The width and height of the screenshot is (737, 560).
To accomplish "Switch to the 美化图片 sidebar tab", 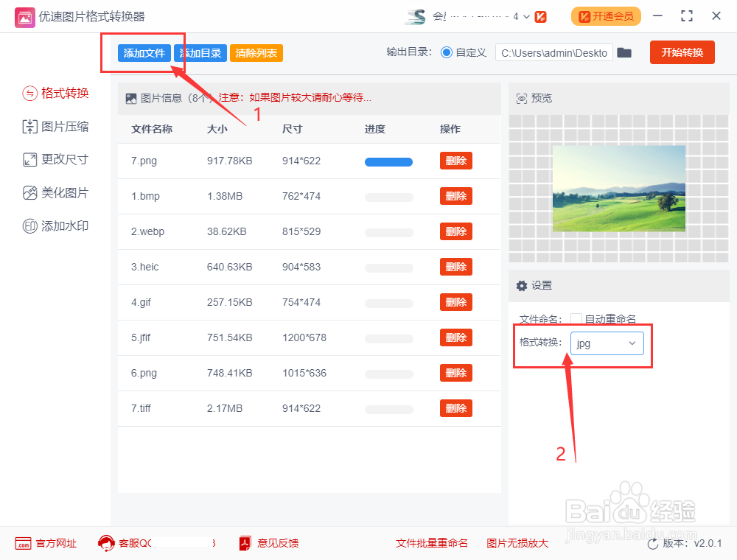I will (x=55, y=192).
